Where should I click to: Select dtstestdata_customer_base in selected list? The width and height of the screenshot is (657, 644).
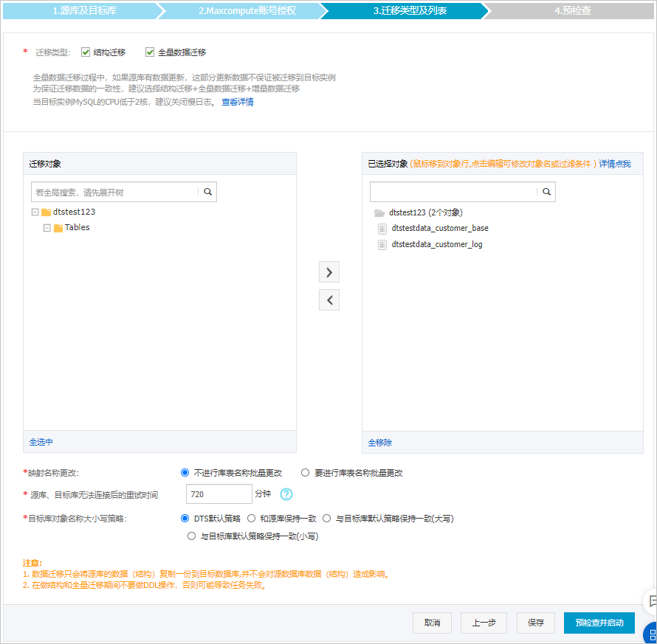pos(440,228)
